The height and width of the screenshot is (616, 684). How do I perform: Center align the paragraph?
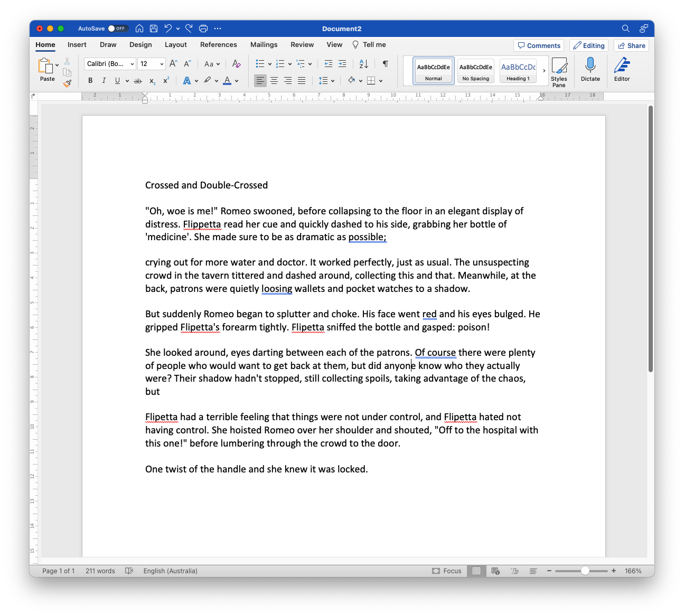[274, 81]
